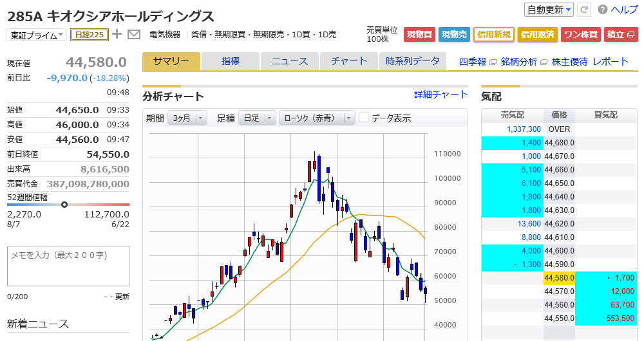Click the 52-week high 112,700.0
644x341 pixels.
(106, 214)
